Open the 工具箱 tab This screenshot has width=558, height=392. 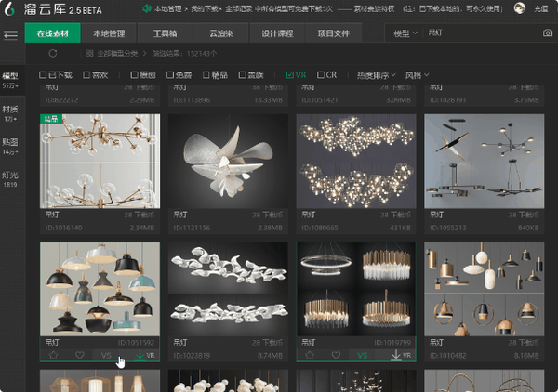click(166, 33)
